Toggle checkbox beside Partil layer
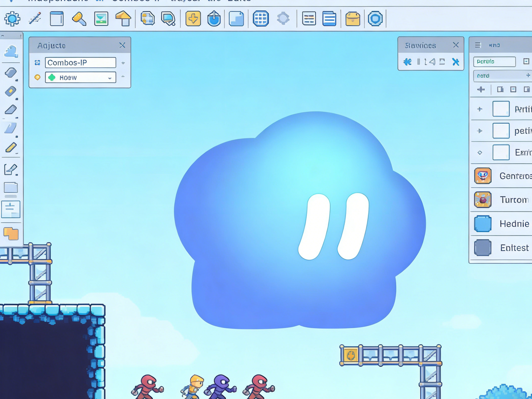The width and height of the screenshot is (532, 399). click(x=501, y=109)
